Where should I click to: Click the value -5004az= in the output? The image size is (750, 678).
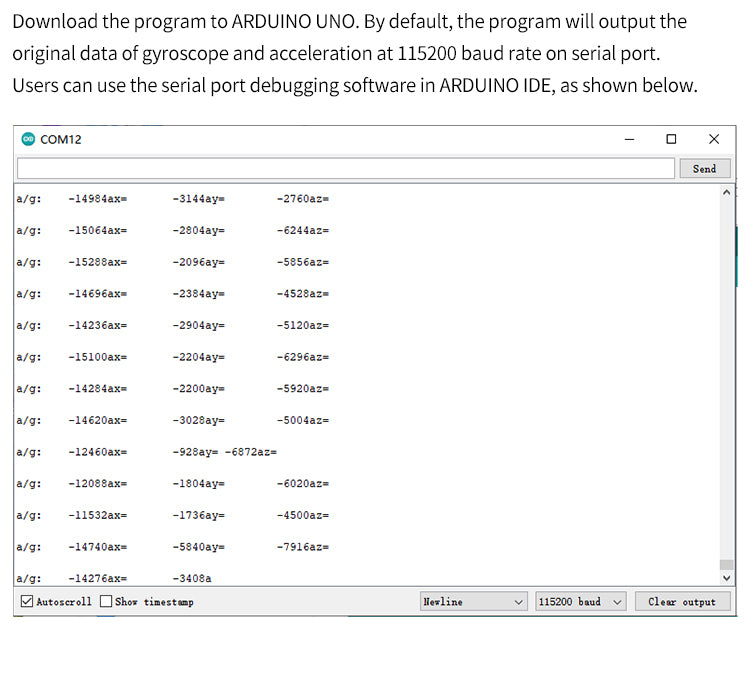303,421
